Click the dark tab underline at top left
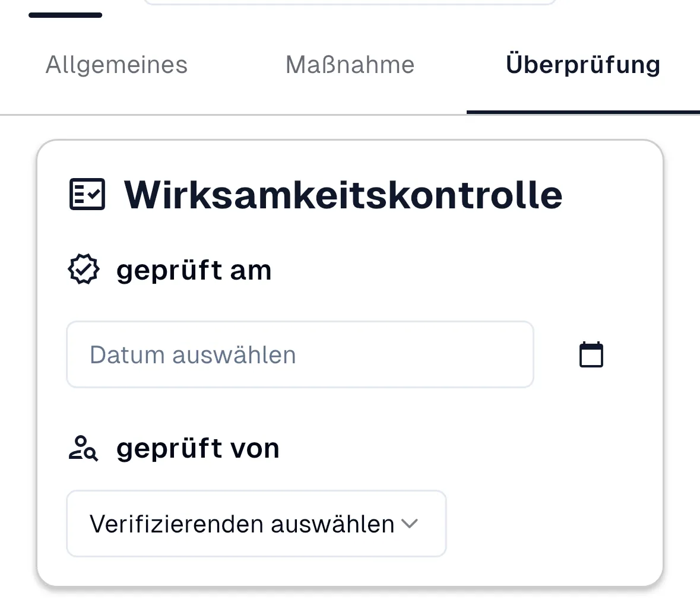 tap(65, 16)
